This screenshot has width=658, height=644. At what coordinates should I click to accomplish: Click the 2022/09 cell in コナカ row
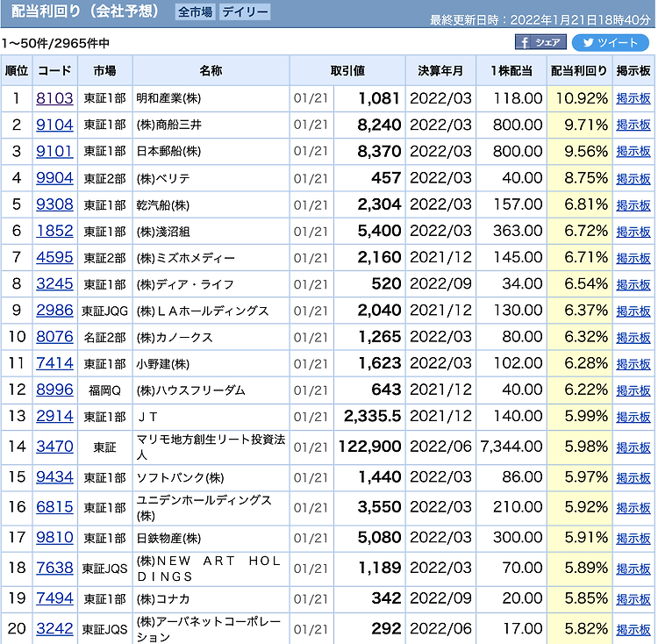coord(440,598)
